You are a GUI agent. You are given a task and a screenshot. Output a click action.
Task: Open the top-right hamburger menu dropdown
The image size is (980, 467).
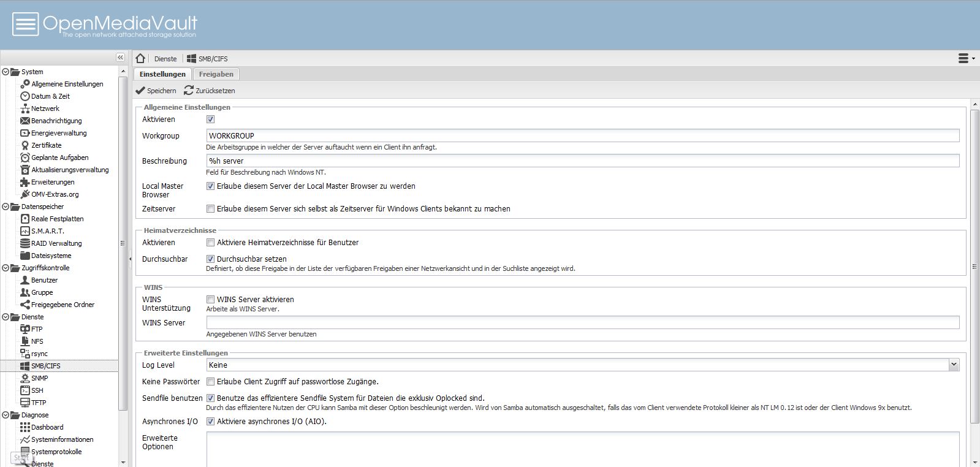(x=967, y=58)
